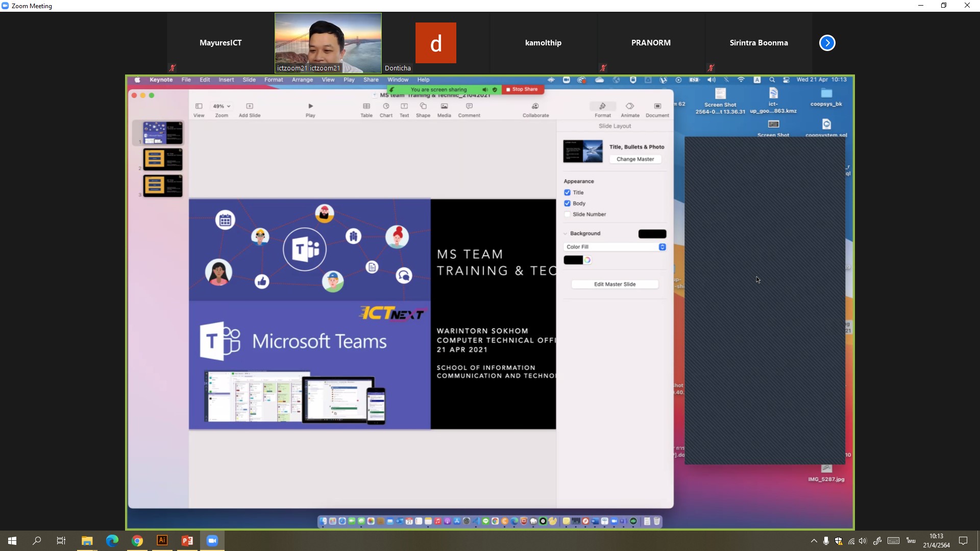Click the Zoom app taskbar icon
This screenshot has height=551, width=980.
pos(212,540)
